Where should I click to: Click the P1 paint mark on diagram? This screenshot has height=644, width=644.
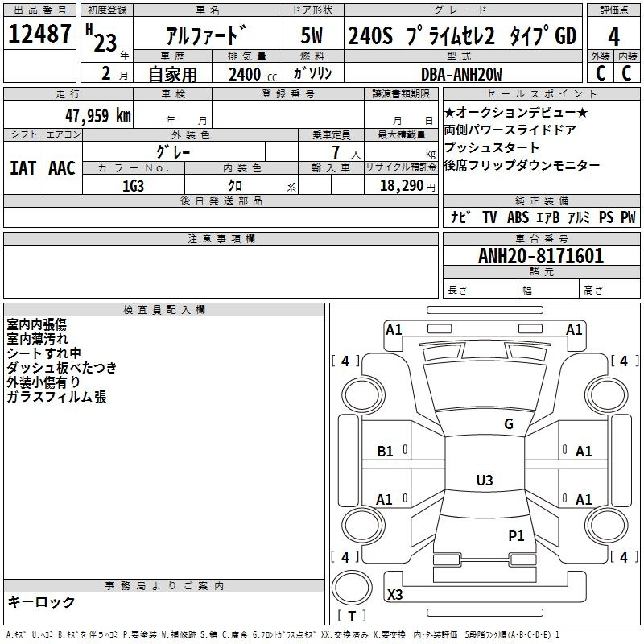516,535
